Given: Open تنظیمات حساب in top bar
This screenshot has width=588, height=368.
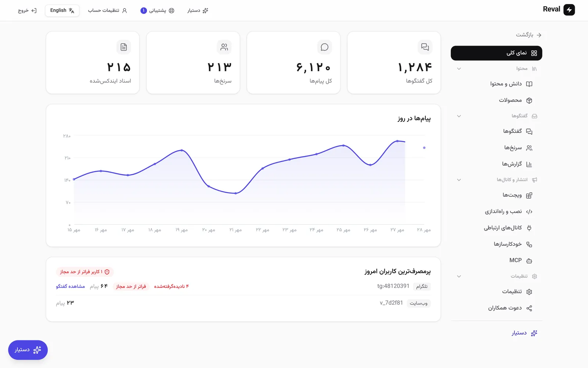Looking at the screenshot, I should pyautogui.click(x=107, y=10).
